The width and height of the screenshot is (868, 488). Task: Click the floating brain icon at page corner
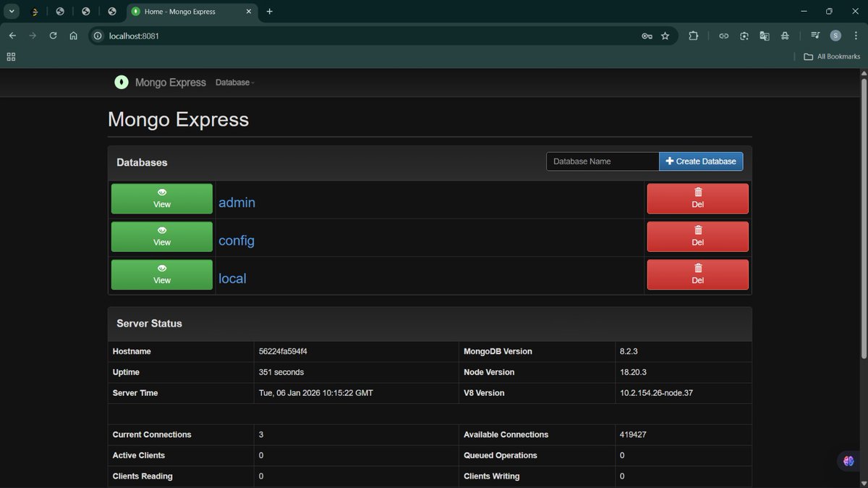point(849,461)
